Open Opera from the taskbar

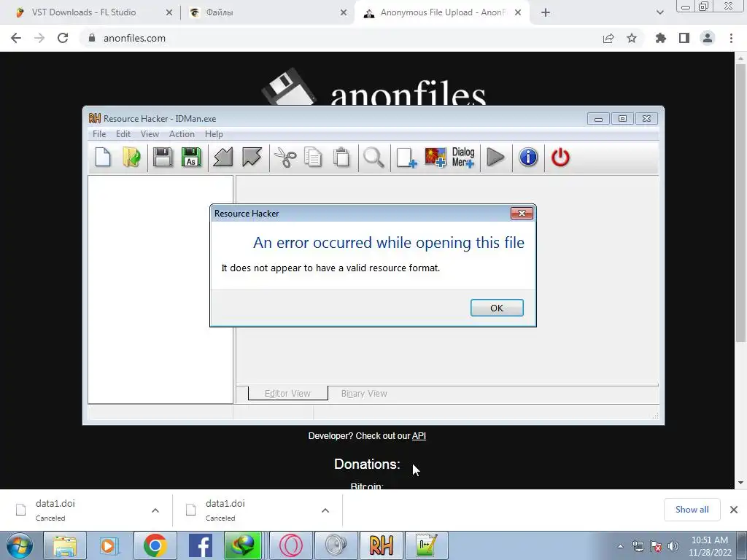click(x=290, y=545)
